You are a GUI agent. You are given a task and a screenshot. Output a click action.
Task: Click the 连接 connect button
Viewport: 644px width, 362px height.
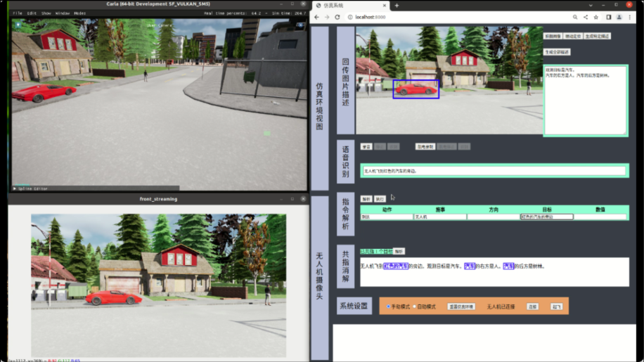tap(532, 306)
